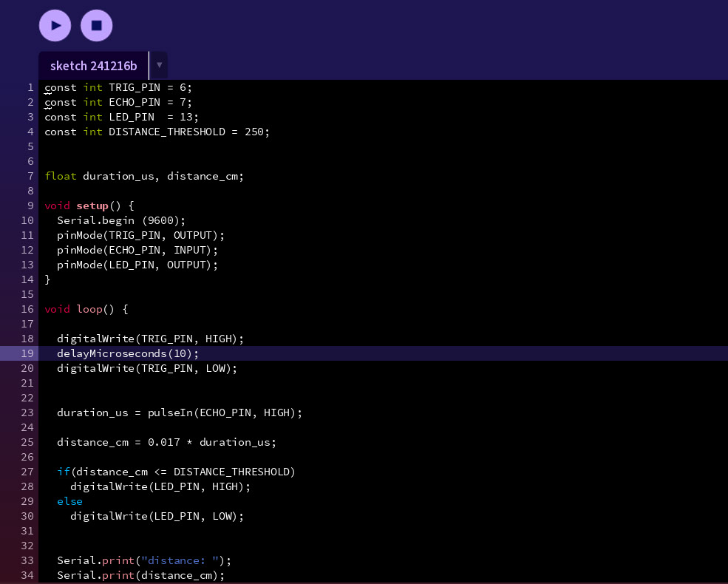Click the LED_PIN = 13 declaration line
This screenshot has height=584, width=728.
click(x=121, y=117)
